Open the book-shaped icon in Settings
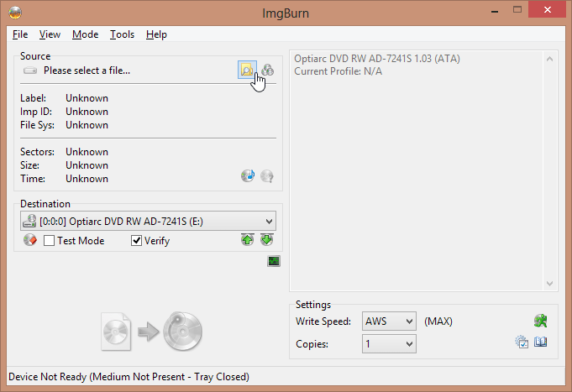This screenshot has width=572, height=392. coord(540,342)
